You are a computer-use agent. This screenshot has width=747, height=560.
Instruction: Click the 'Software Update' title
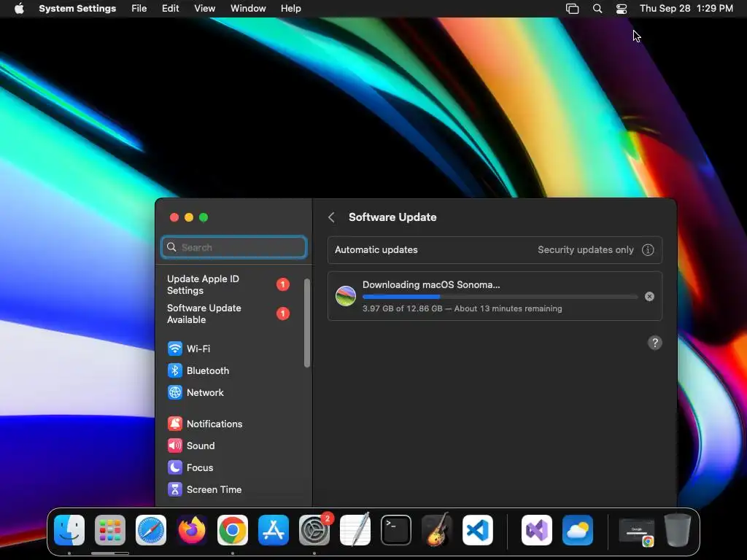(x=392, y=217)
